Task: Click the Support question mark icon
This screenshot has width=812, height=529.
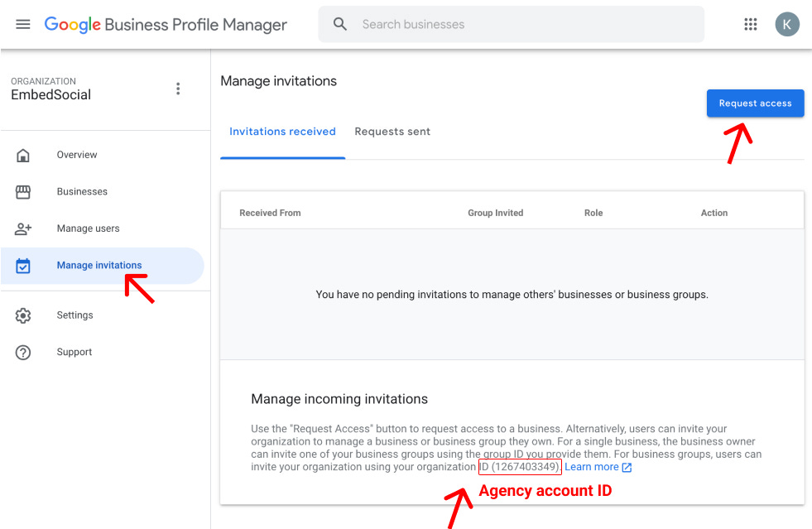Action: click(x=23, y=353)
